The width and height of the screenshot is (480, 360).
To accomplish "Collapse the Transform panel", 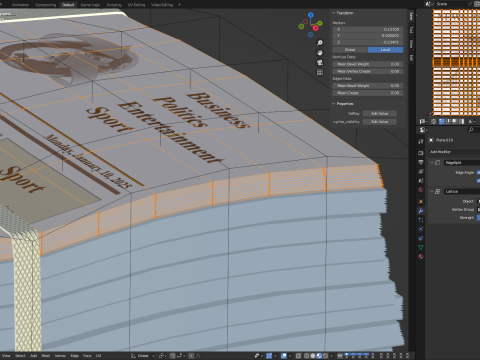I will pyautogui.click(x=333, y=13).
